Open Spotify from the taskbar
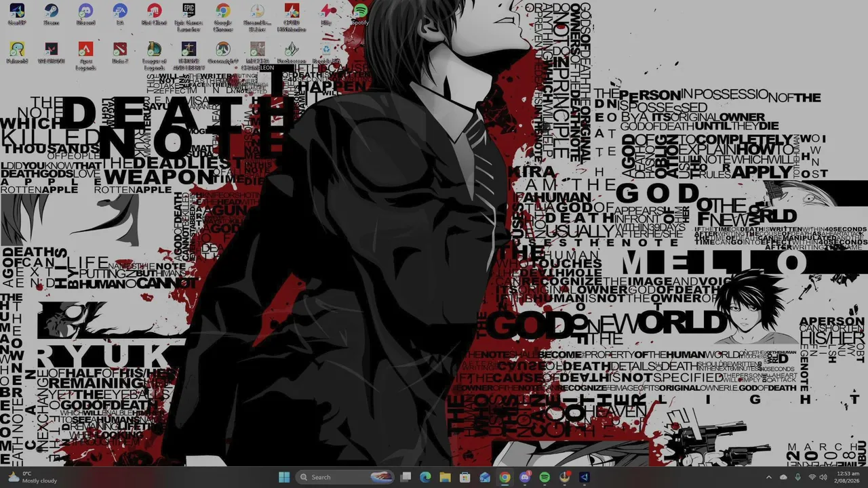Screen dimensions: 868x488 click(545, 477)
